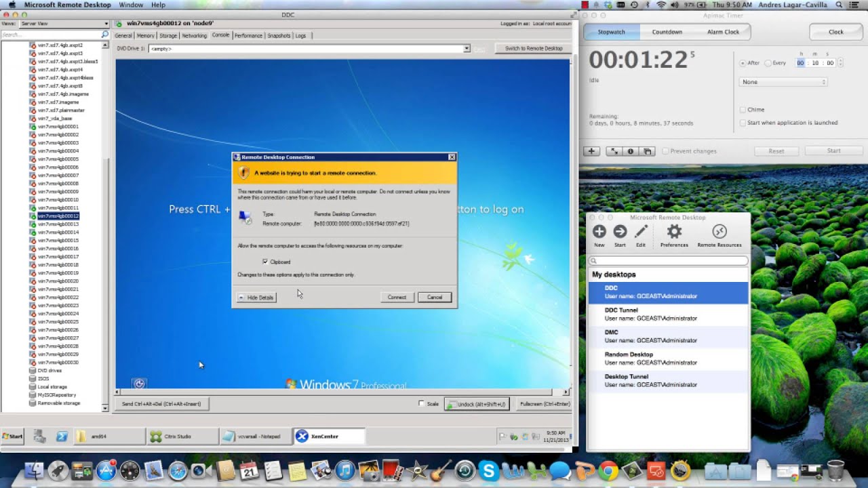Open the Snapshots tab
868x488 pixels.
(279, 35)
